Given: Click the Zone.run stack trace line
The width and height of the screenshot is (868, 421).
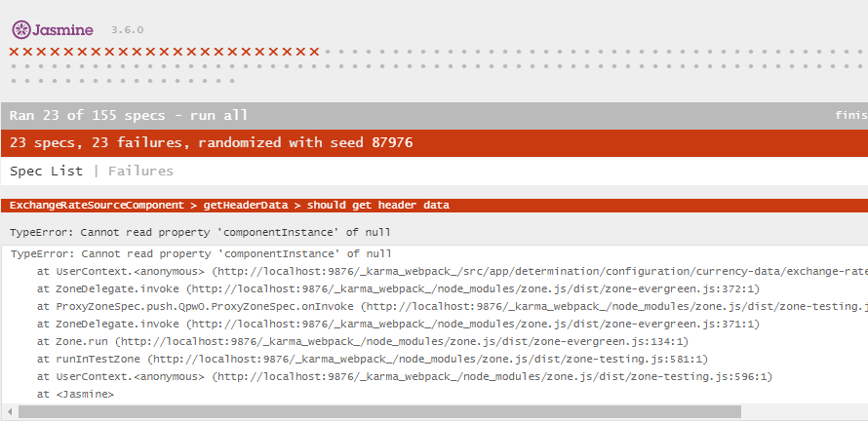Looking at the screenshot, I should click(363, 342).
